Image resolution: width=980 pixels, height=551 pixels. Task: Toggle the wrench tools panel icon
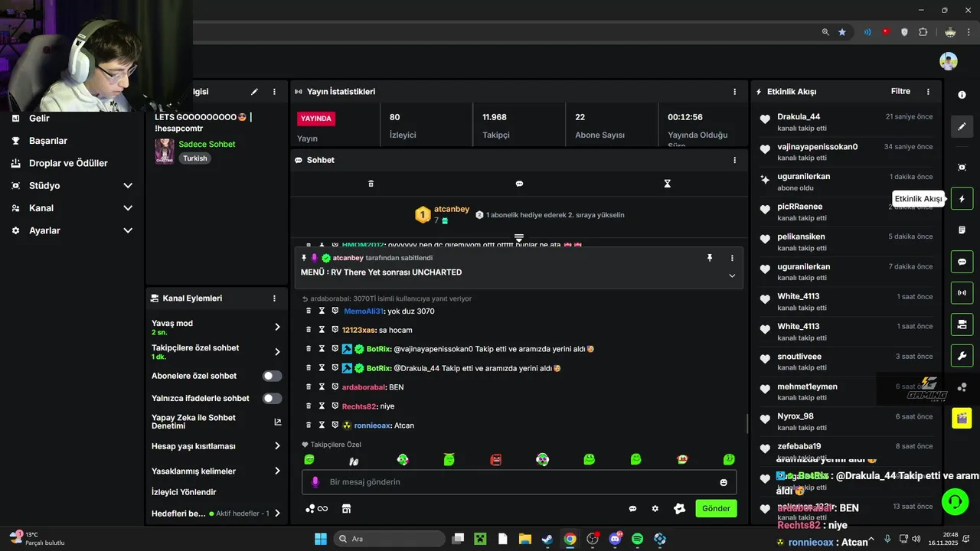[962, 356]
